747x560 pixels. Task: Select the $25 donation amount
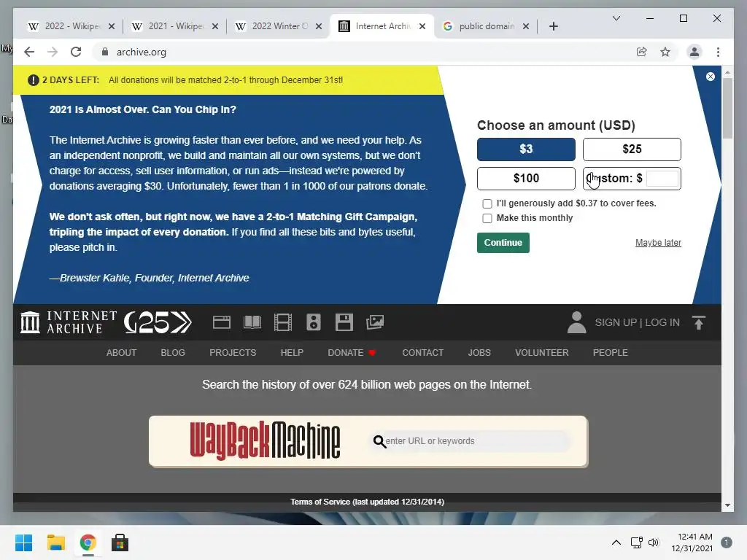[632, 149]
